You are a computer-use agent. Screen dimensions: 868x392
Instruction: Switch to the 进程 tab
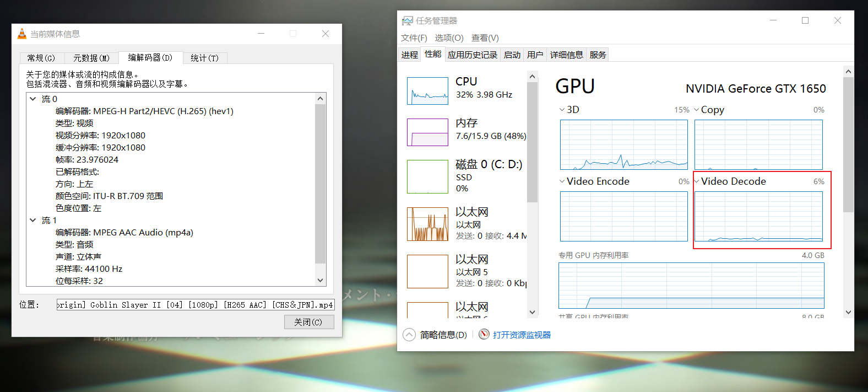tap(410, 55)
